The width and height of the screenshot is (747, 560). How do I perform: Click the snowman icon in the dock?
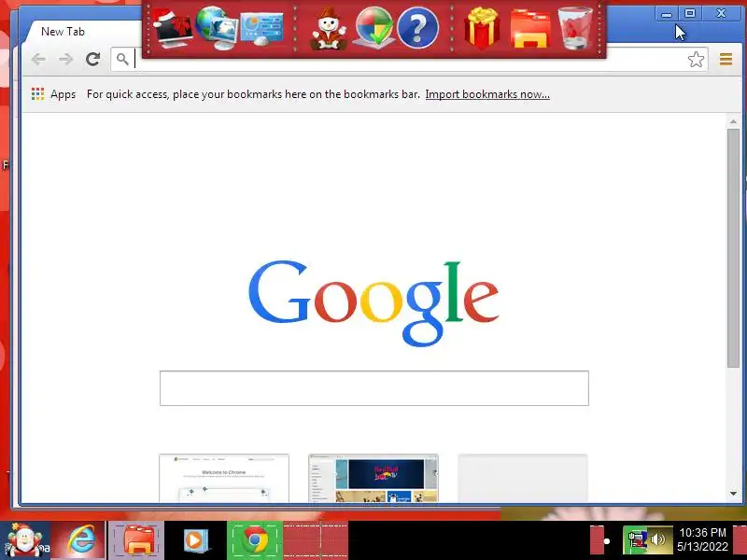tap(329, 29)
